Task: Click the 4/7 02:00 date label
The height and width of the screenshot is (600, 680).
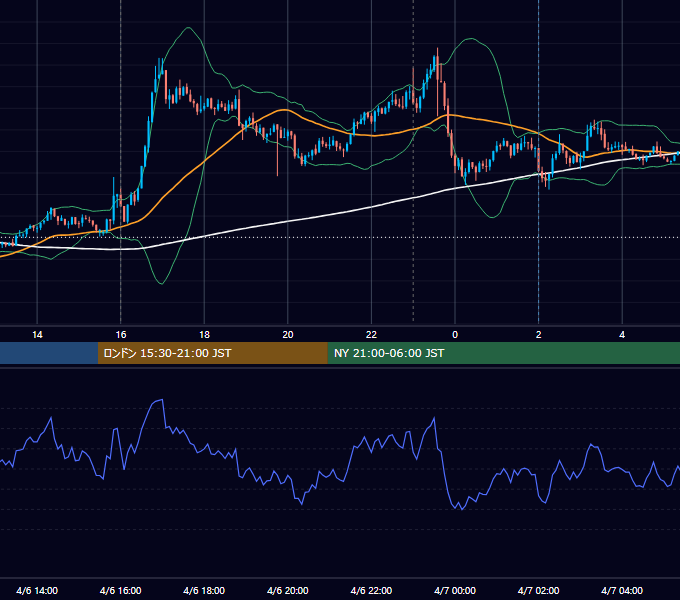Action: pos(538,590)
